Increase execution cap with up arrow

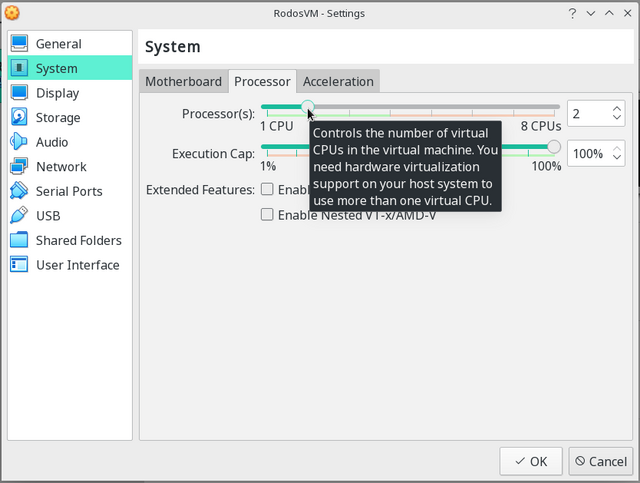click(x=616, y=148)
